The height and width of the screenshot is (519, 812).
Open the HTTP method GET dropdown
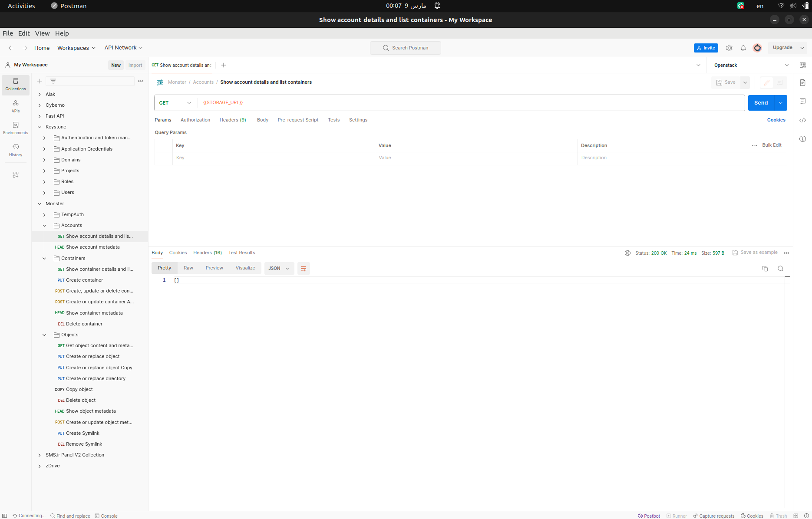point(175,103)
